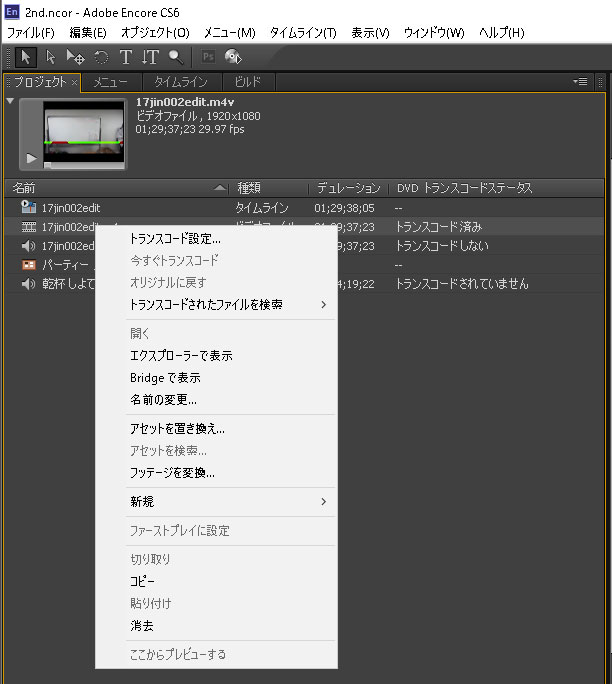Select the Vertical Text tool

click(150, 57)
